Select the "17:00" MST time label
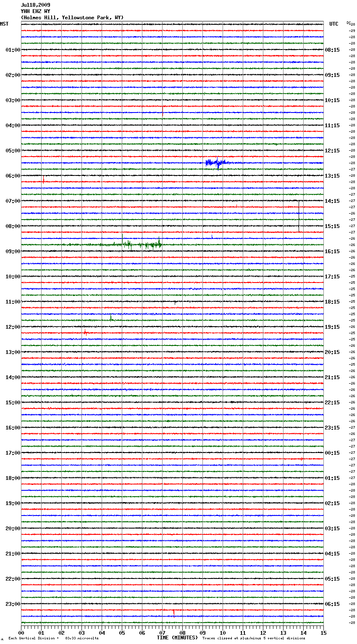 click(13, 453)
